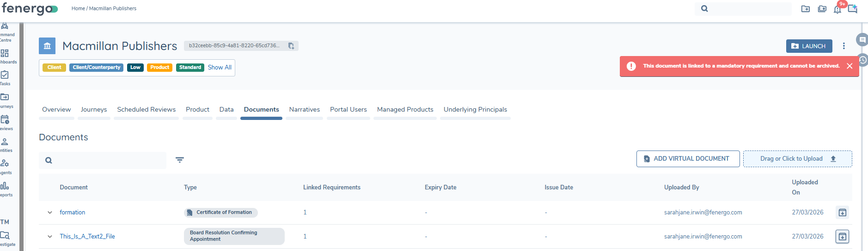The image size is (868, 251).
Task: Switch to the Overview tab
Action: pyautogui.click(x=56, y=110)
